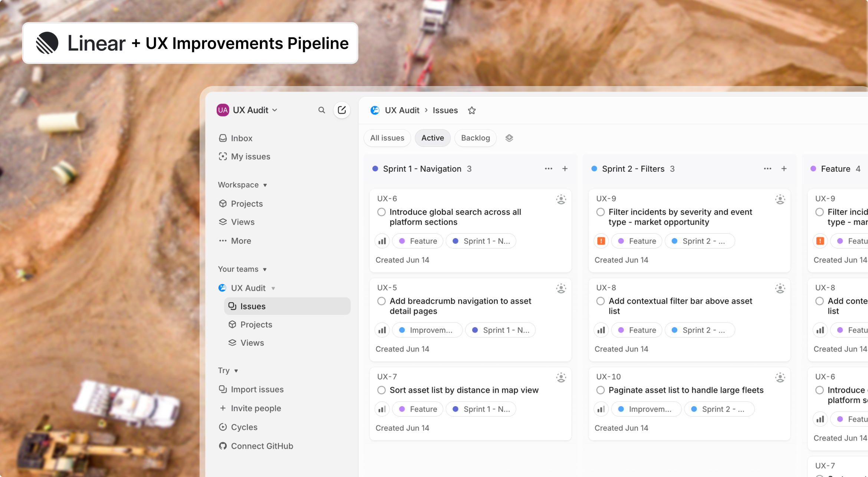Click the Inbox icon in sidebar
This screenshot has width=868, height=477.
[x=223, y=138]
